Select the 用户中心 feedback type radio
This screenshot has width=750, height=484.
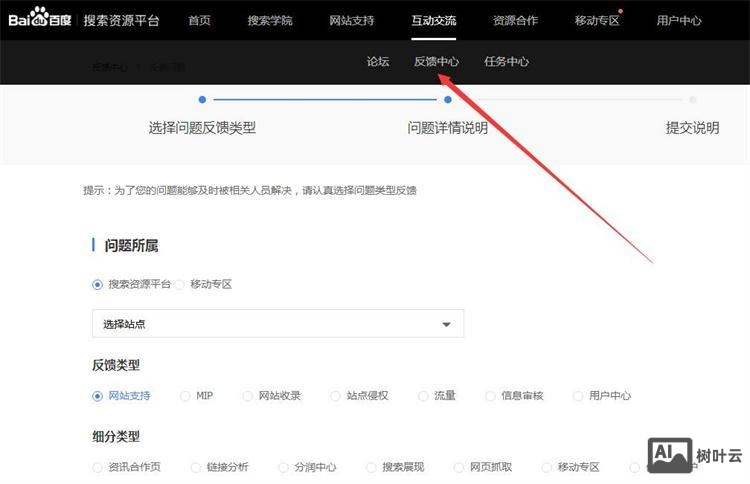point(578,396)
